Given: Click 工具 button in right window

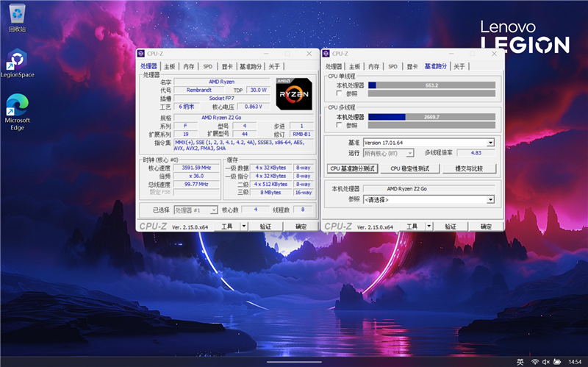Looking at the screenshot, I should click(412, 227).
